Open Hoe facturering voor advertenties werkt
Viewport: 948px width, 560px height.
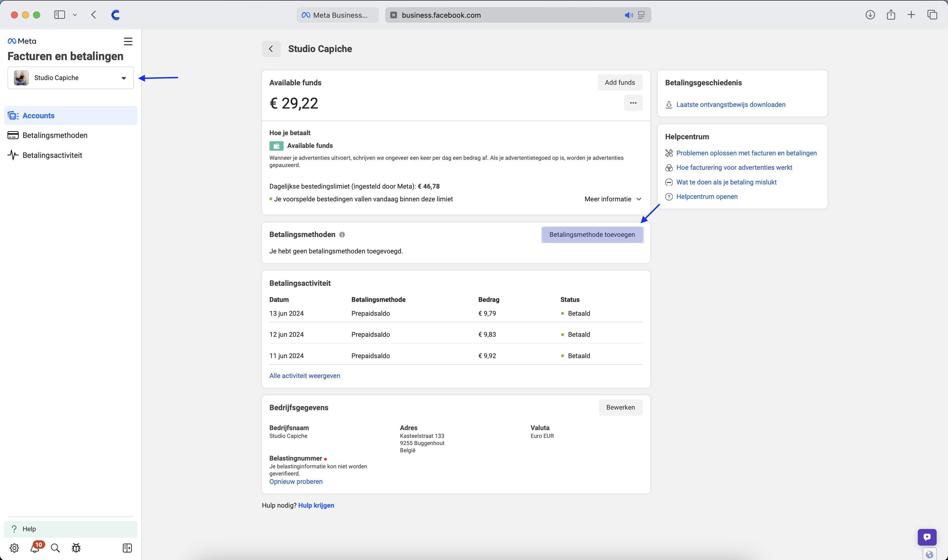[x=734, y=168]
